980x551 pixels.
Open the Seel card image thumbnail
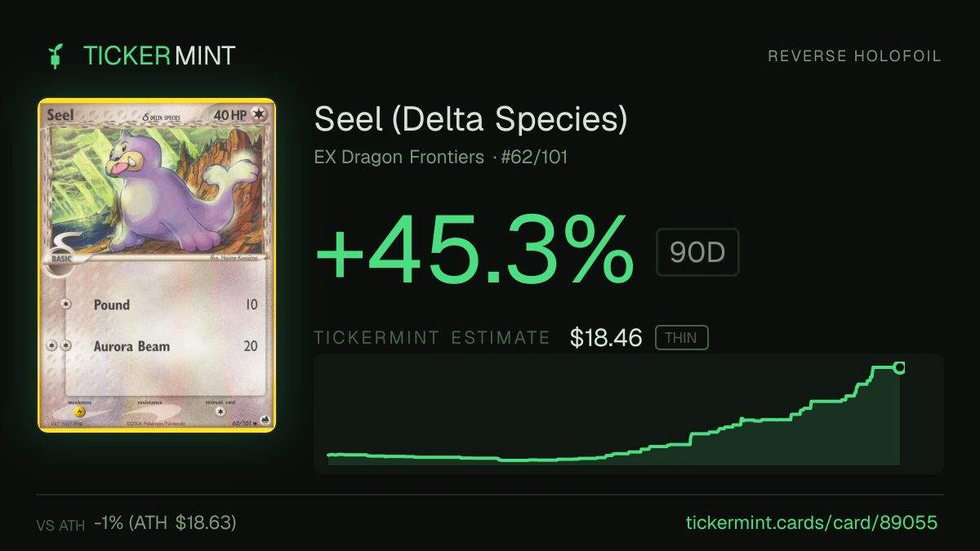click(x=157, y=265)
